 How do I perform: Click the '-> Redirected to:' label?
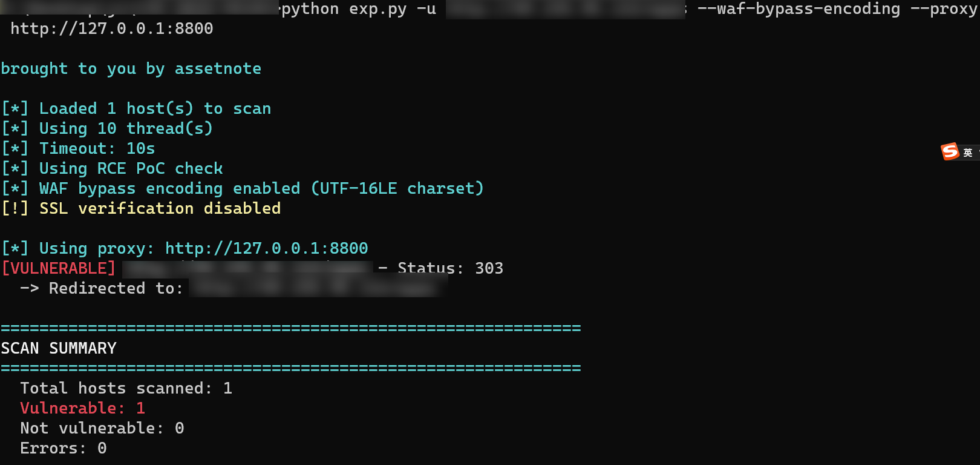[x=102, y=288]
